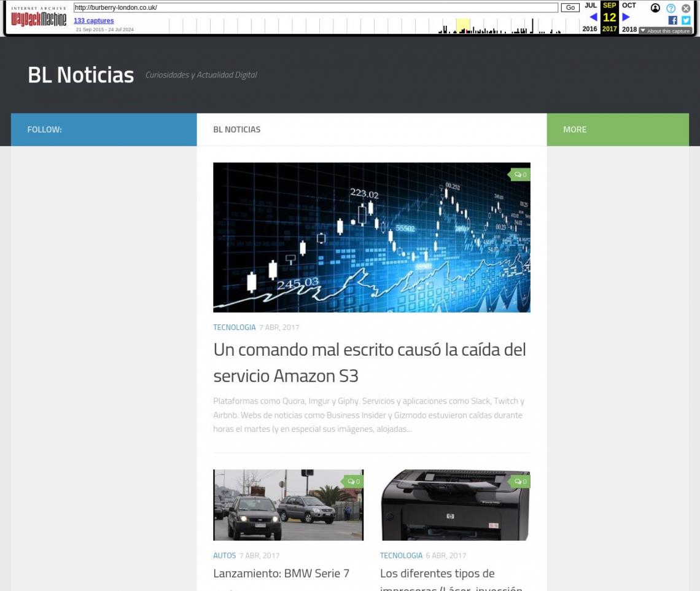The width and height of the screenshot is (700, 591).
Task: Click the highlighted 2017 capture year
Action: coord(609,29)
